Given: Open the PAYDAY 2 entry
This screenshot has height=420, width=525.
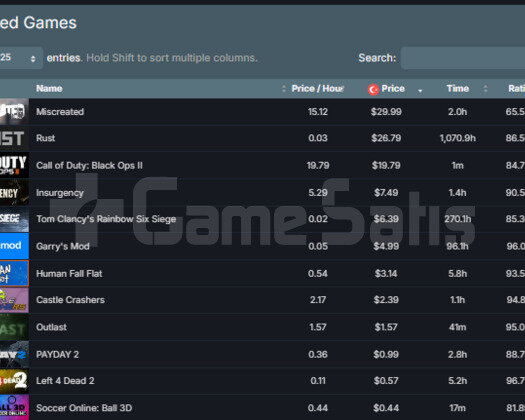Looking at the screenshot, I should coord(57,354).
